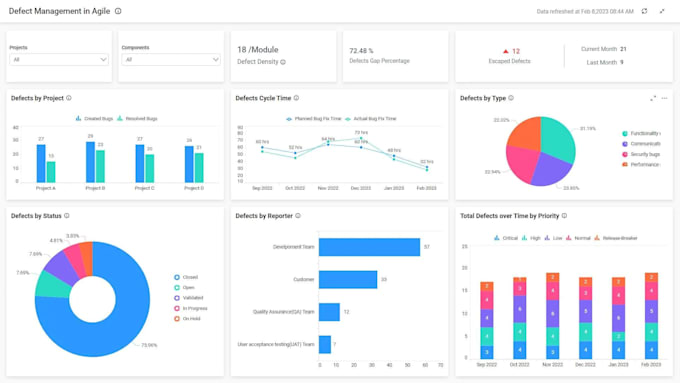Image resolution: width=680 pixels, height=383 pixels.
Task: Click the Total Defects over Time info icon
Action: coord(564,216)
